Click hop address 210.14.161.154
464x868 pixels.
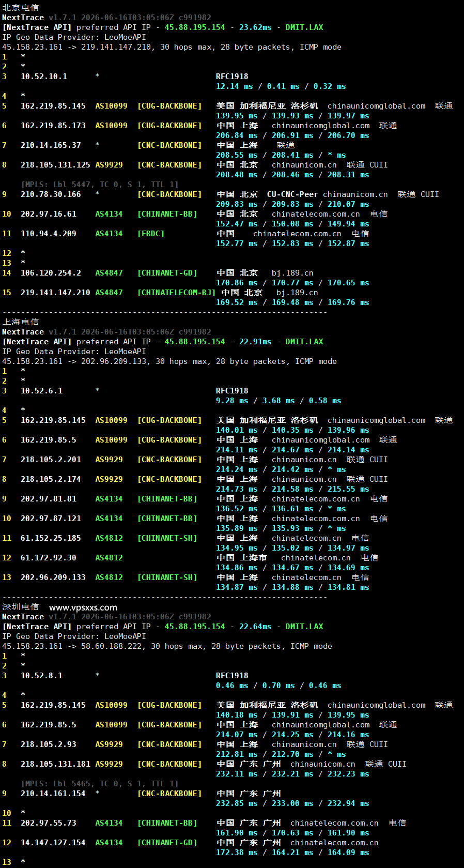pos(53,794)
